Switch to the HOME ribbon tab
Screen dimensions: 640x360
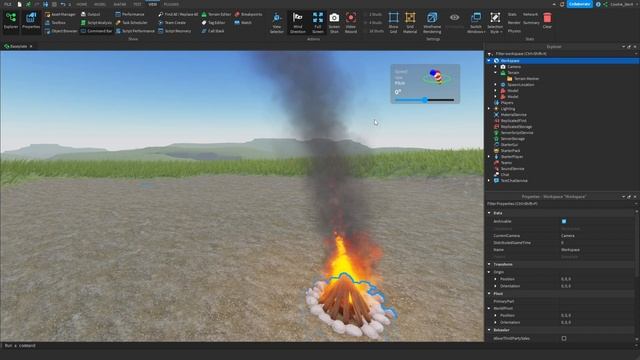pyautogui.click(x=82, y=4)
